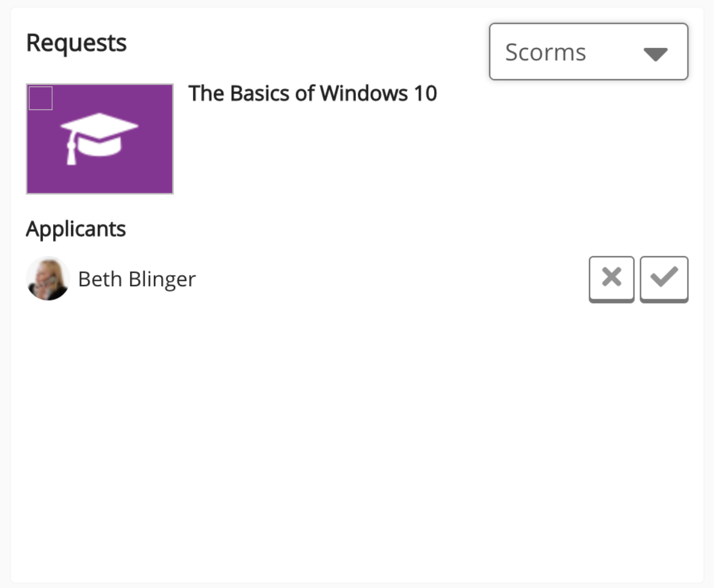Screen dimensions: 714x588
Task: Reject Beth Blinger's request with the X
Action: (611, 278)
